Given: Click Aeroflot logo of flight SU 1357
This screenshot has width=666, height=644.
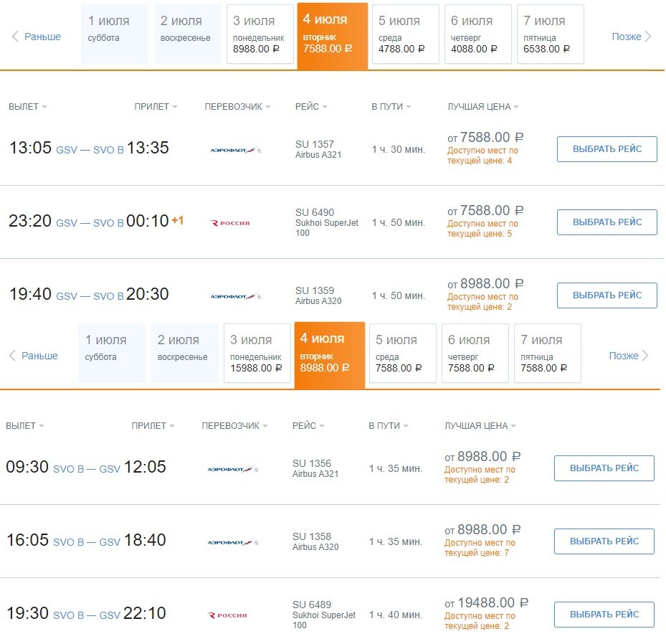Looking at the screenshot, I should tap(236, 150).
